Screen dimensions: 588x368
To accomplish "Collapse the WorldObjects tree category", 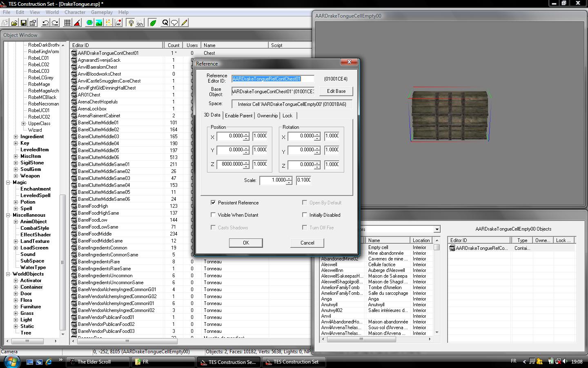I will point(8,274).
